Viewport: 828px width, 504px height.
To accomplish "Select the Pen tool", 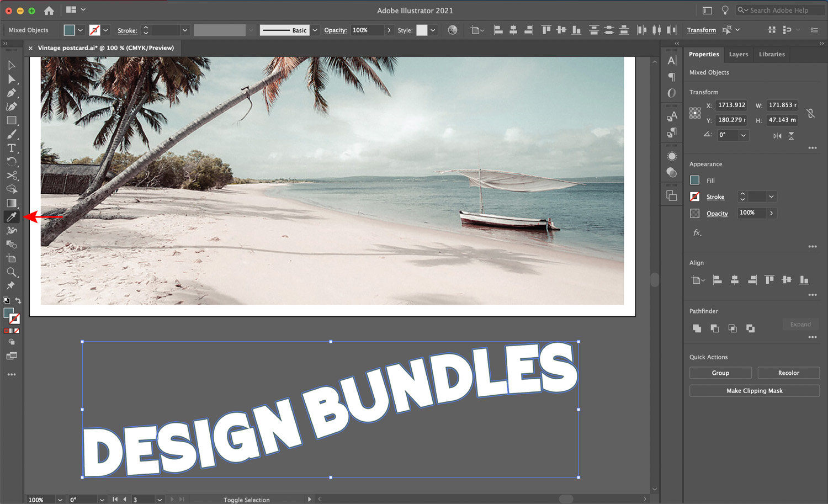I will click(11, 93).
